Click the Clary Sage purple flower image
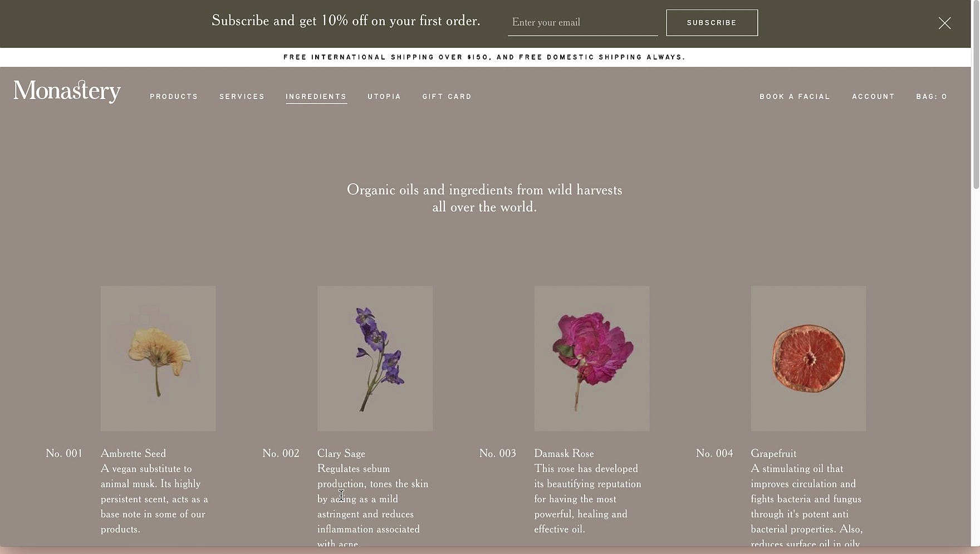Viewport: 980px width, 554px height. click(375, 359)
